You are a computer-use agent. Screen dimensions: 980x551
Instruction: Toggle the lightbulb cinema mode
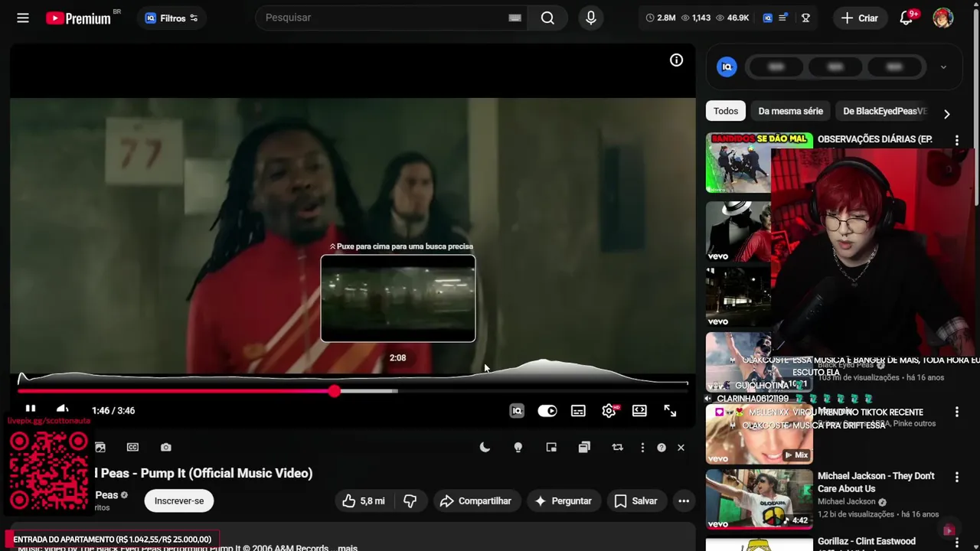[x=518, y=448]
